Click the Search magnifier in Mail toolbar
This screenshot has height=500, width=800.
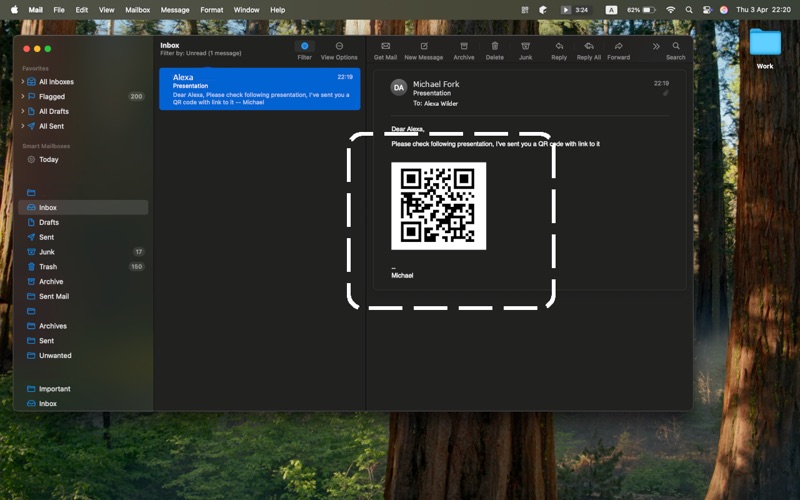point(676,46)
